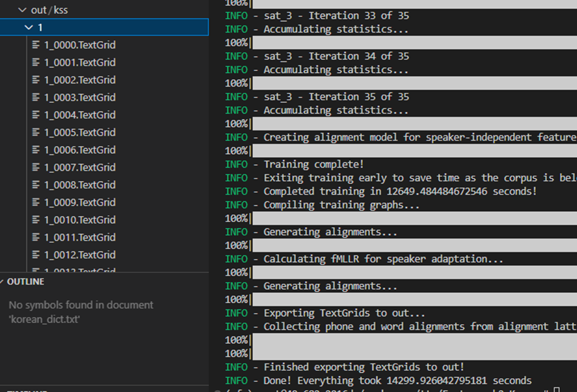
Task: Open 1_0007.TextGrid file
Action: 80,167
